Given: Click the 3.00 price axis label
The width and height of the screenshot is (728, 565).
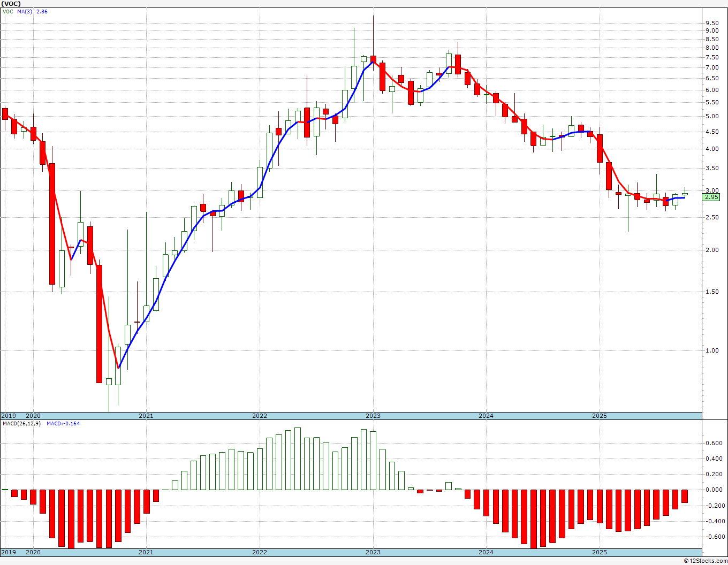Looking at the screenshot, I should tap(712, 190).
